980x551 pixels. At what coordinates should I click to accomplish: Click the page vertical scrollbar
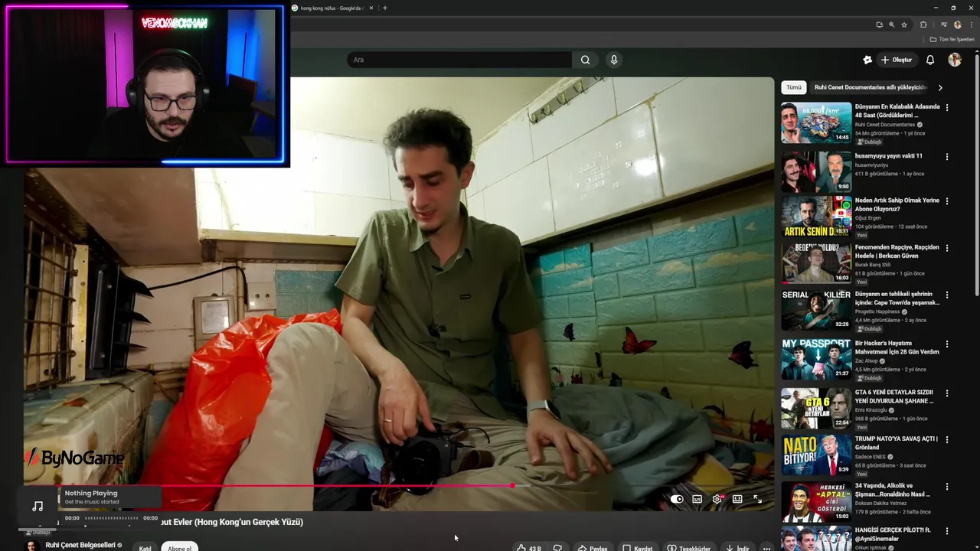coord(976,176)
